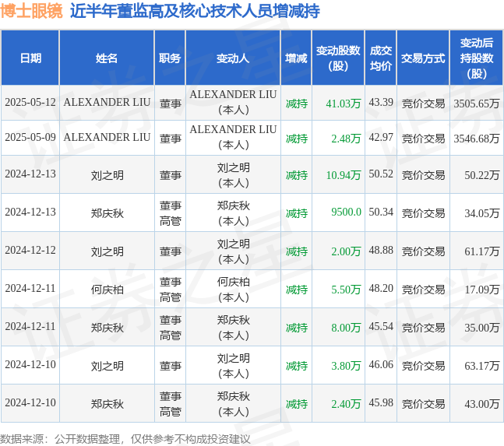This screenshot has height=446, width=504.
Task: Click the average price 45.54
Action: pyautogui.click(x=381, y=327)
